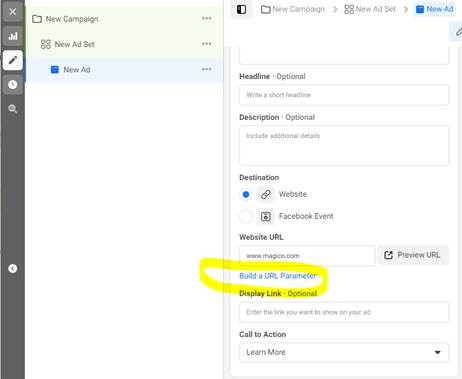Click the Preview URL button
Viewport: 462px width, 379px height.
413,255
